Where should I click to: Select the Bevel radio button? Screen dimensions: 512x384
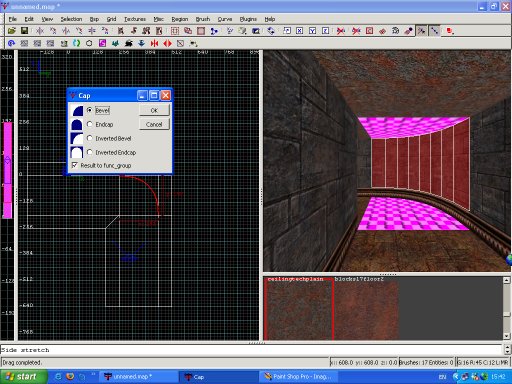point(89,110)
